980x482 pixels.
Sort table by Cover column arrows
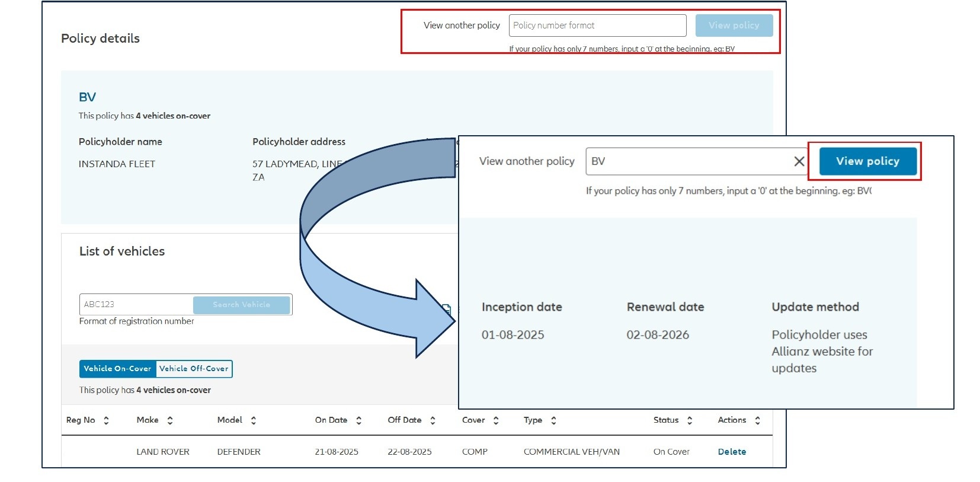click(x=496, y=420)
